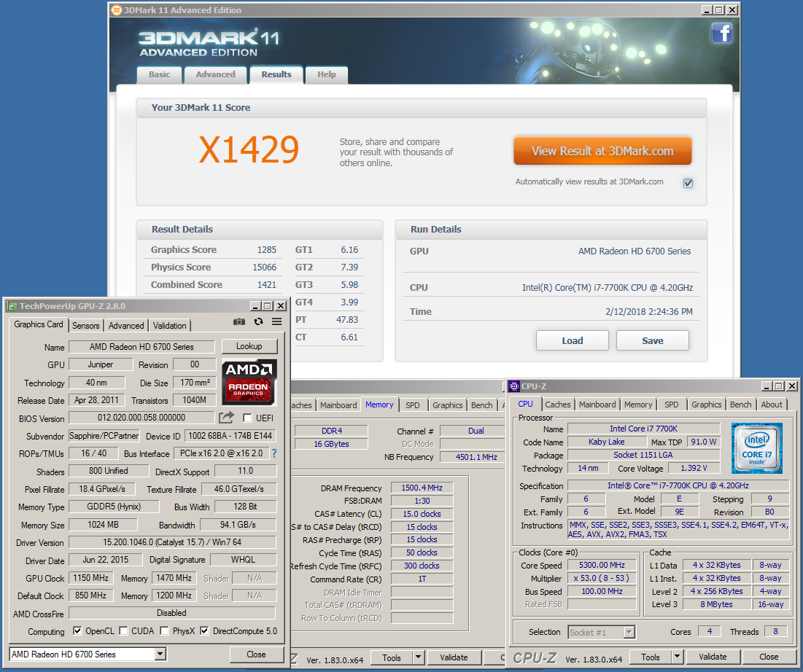
Task: Click the Intel Core i7 inside logo
Action: pyautogui.click(x=756, y=448)
